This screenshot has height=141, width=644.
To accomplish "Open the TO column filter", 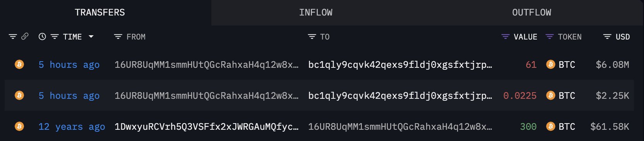I will pos(312,37).
